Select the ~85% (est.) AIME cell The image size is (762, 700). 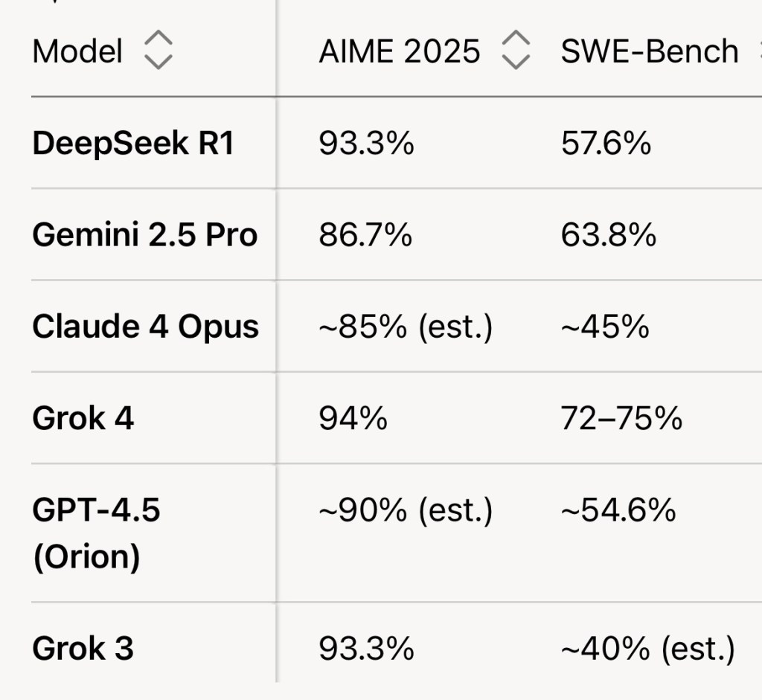click(406, 327)
